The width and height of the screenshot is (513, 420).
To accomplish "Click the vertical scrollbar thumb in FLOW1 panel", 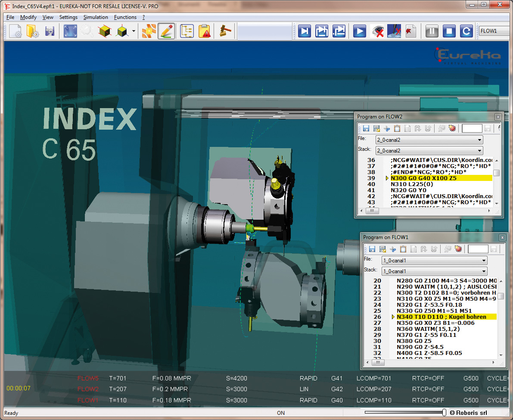I will click(501, 296).
